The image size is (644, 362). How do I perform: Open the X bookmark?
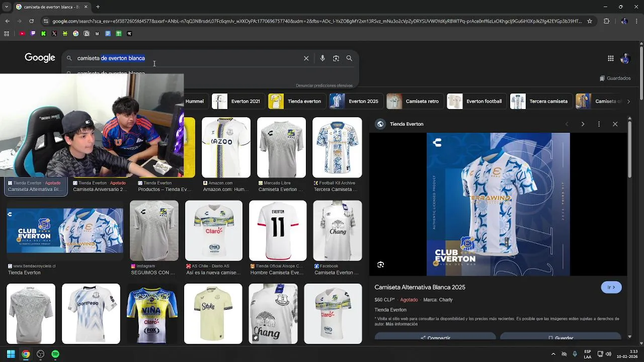54,34
